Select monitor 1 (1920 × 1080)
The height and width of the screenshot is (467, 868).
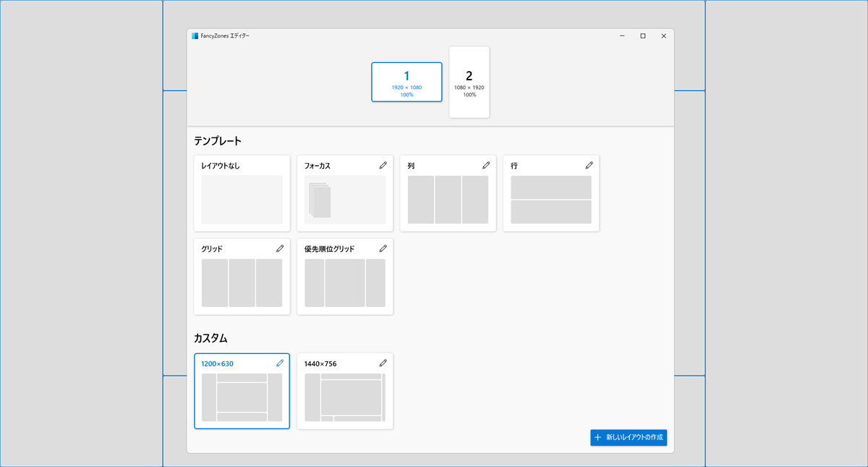tap(407, 82)
